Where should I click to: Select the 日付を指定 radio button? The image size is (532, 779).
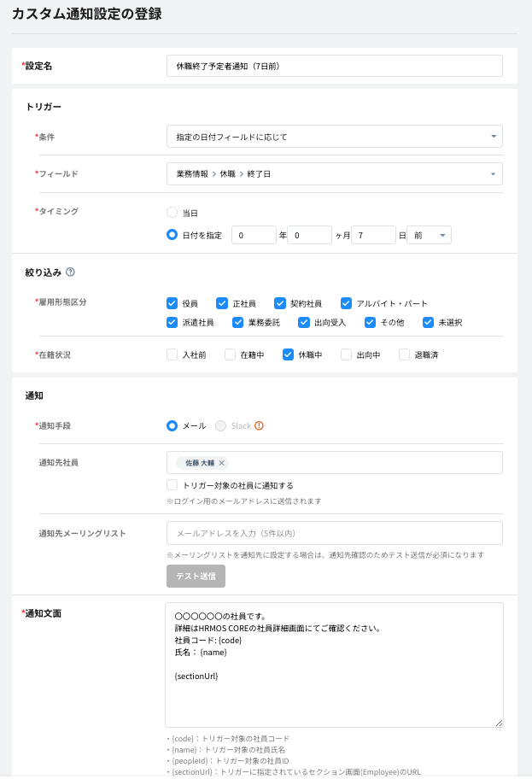coord(172,235)
